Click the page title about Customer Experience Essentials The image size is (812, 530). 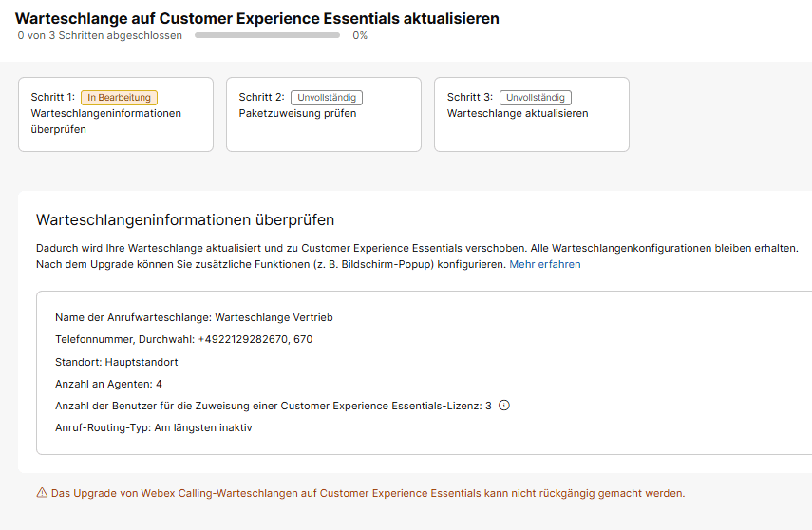coord(257,18)
